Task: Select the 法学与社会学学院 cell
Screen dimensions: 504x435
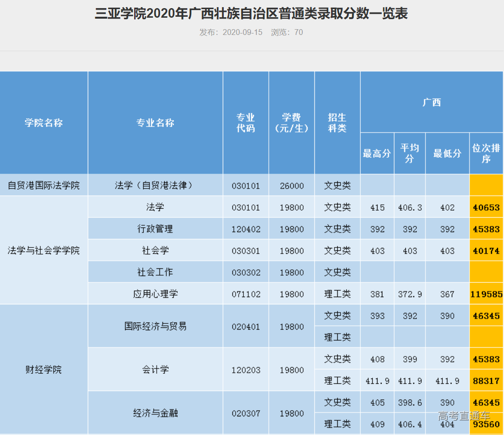Action: click(x=44, y=250)
